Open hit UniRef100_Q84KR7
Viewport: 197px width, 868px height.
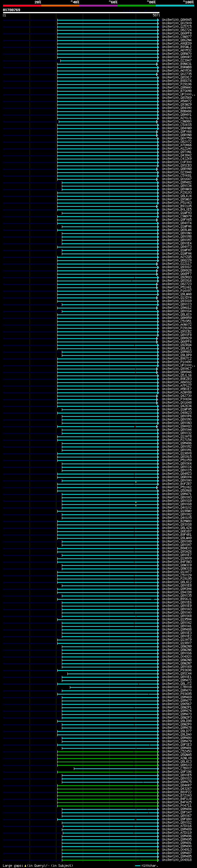pyautogui.click(x=176, y=785)
